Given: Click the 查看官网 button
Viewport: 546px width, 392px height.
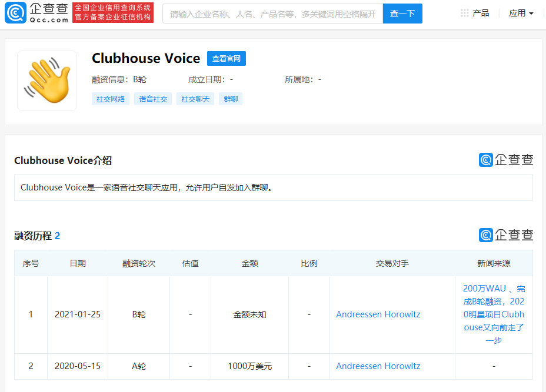Looking at the screenshot, I should pos(227,58).
